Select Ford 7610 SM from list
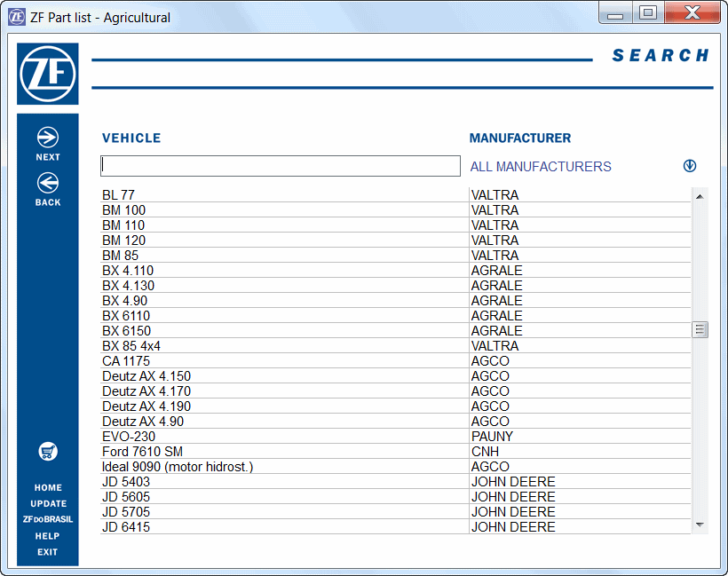This screenshot has width=728, height=576. (x=142, y=452)
